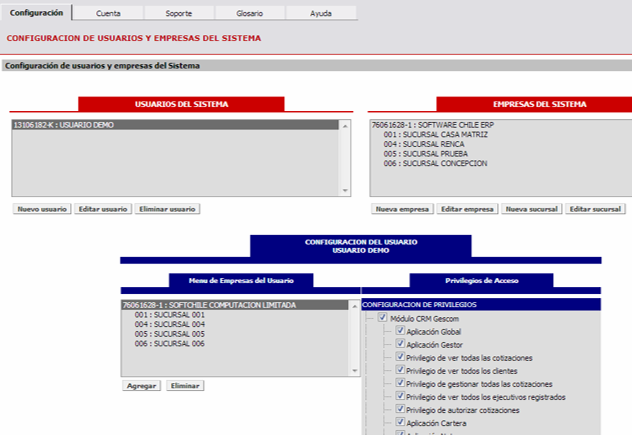The width and height of the screenshot is (632, 435).
Task: Go to the Ayuda tab
Action: tap(320, 13)
